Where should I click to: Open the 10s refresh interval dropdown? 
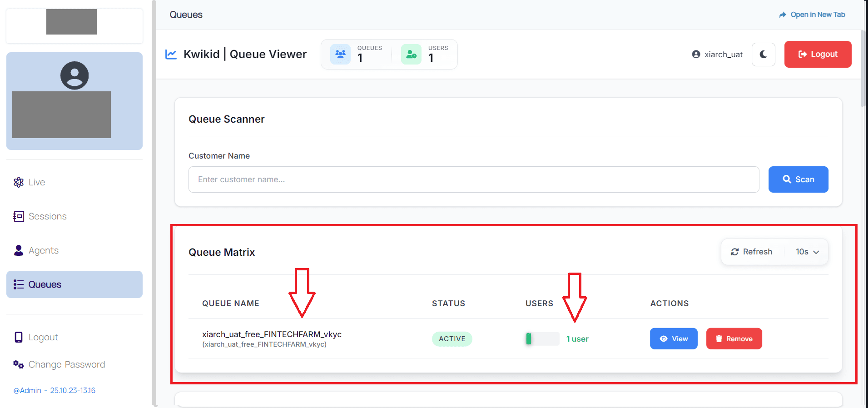(807, 252)
